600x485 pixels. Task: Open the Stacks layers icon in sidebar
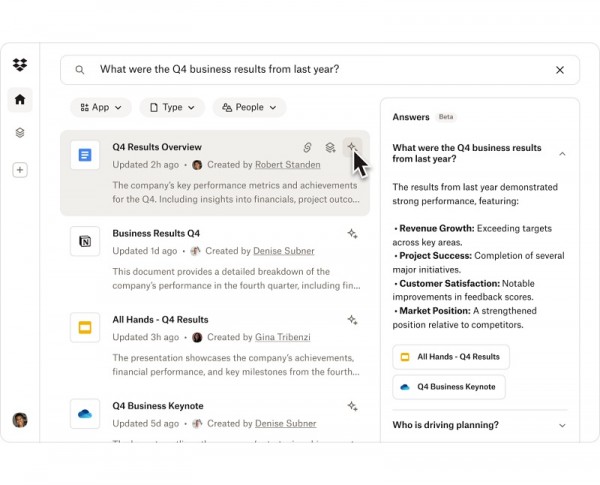click(x=20, y=133)
